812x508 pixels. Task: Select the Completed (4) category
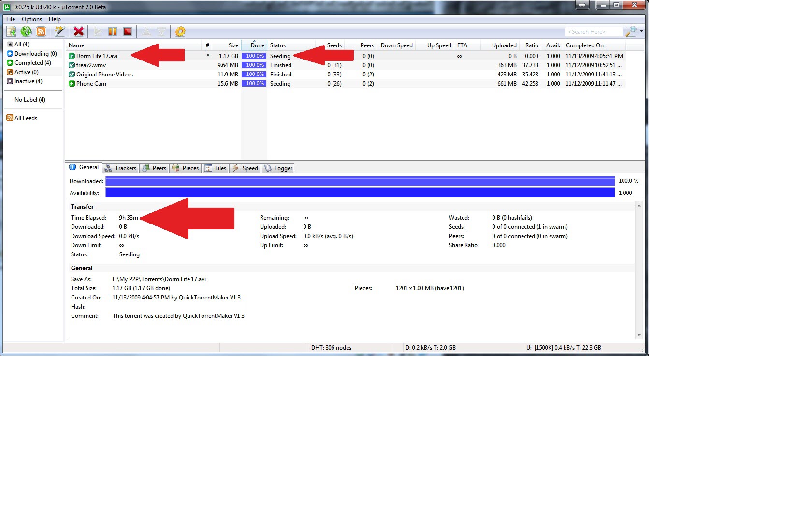tap(32, 63)
